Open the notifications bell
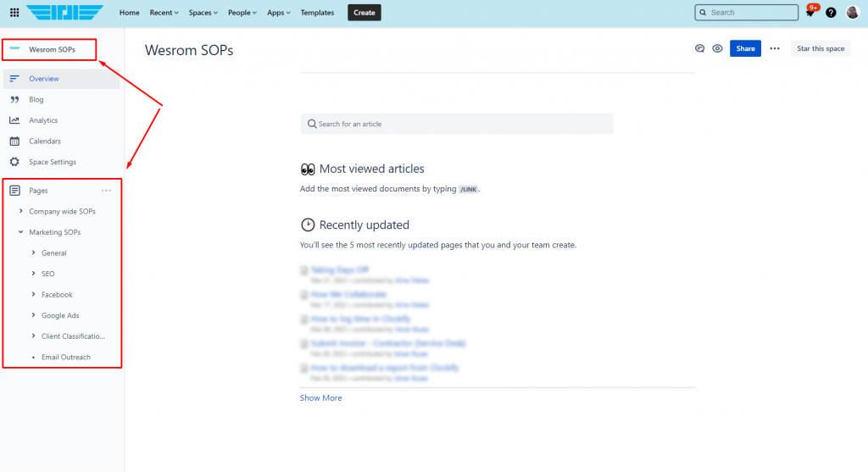 point(810,13)
